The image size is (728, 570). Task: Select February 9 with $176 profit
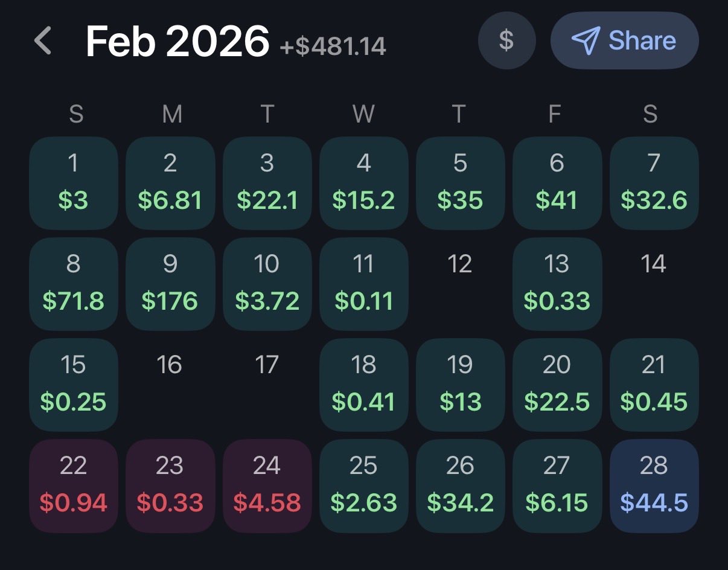click(170, 284)
